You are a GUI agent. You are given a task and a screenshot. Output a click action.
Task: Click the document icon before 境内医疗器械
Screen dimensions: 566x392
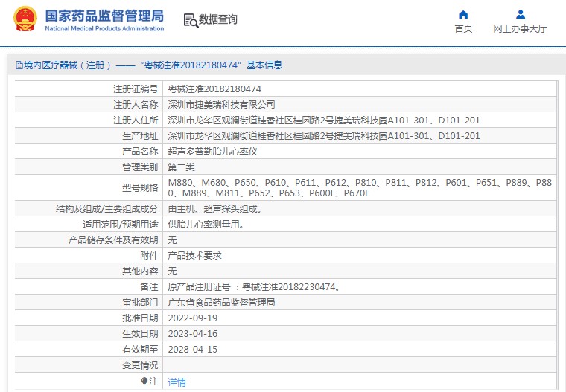coord(19,65)
